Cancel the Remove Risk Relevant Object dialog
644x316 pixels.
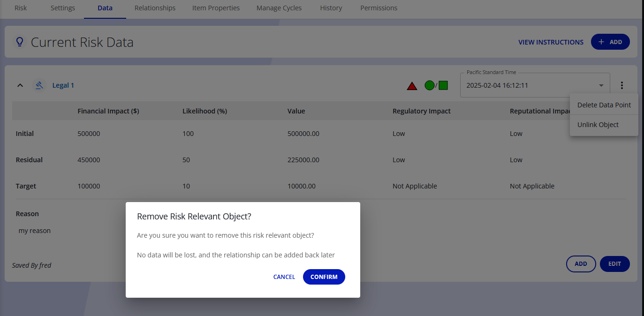pos(284,277)
